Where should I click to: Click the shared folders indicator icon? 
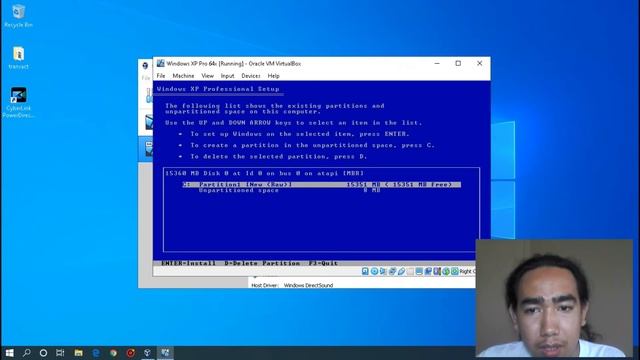[410, 271]
